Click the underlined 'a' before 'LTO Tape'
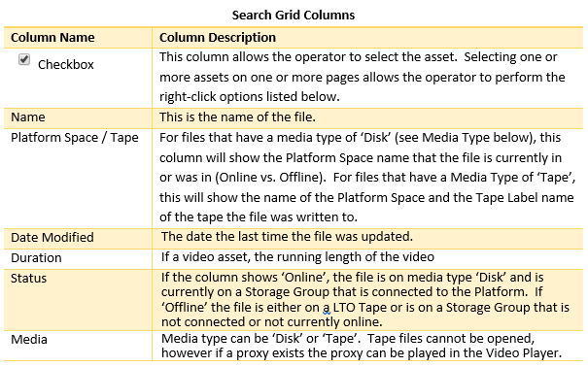Image resolution: width=588 pixels, height=367 pixels. (327, 308)
